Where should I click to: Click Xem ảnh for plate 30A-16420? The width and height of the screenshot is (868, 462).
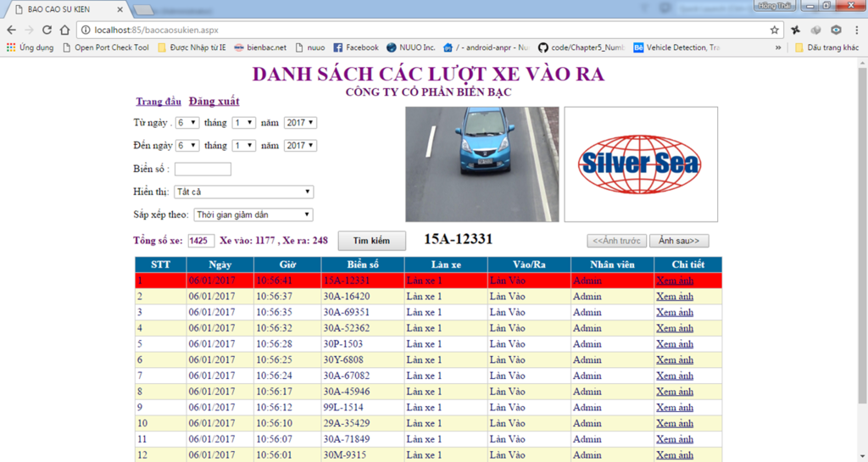675,297
